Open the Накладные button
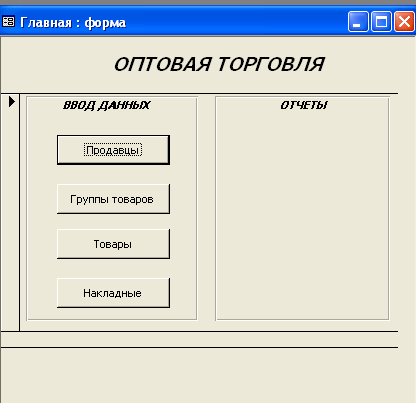 coord(113,293)
